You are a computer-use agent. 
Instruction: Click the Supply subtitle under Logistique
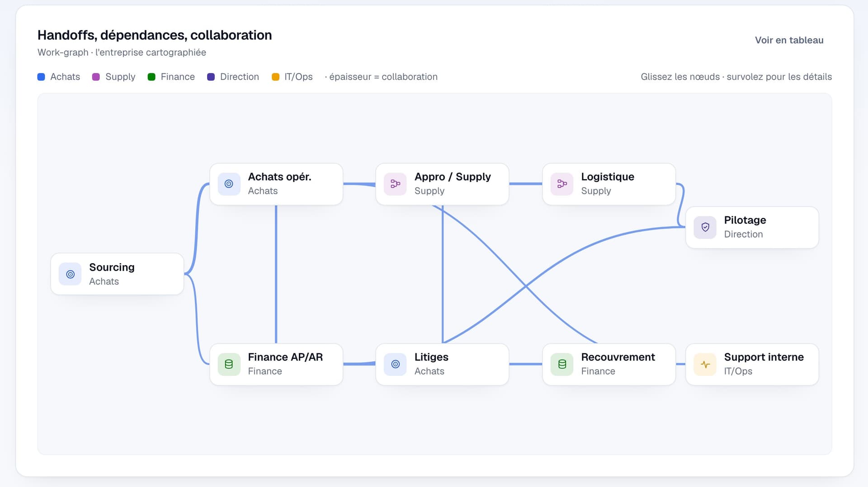[596, 191]
